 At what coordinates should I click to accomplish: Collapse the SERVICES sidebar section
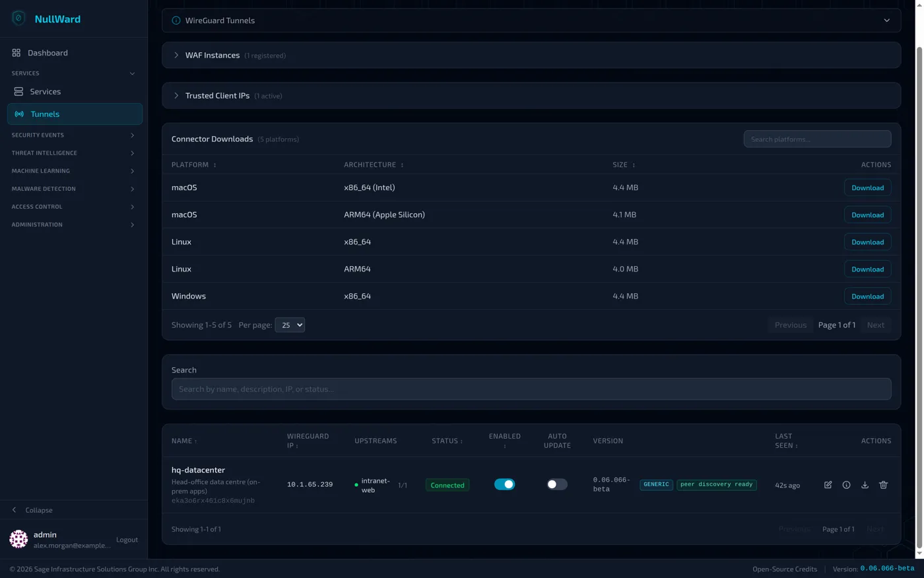74,73
